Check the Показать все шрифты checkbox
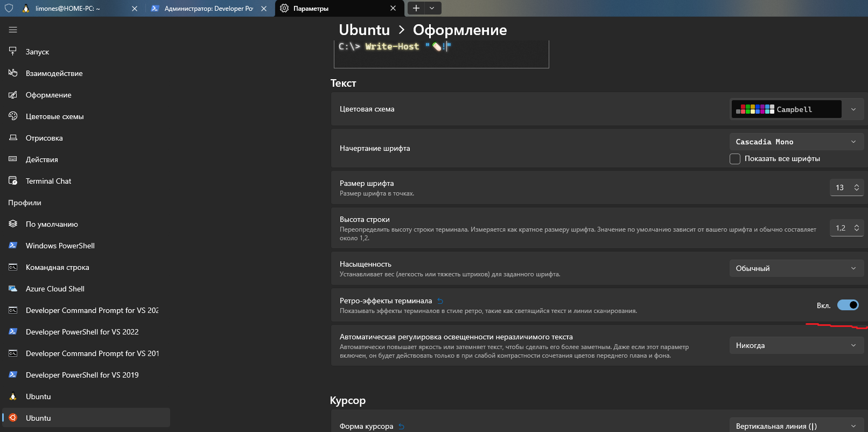Screen dimensions: 868x432 pos(735,159)
